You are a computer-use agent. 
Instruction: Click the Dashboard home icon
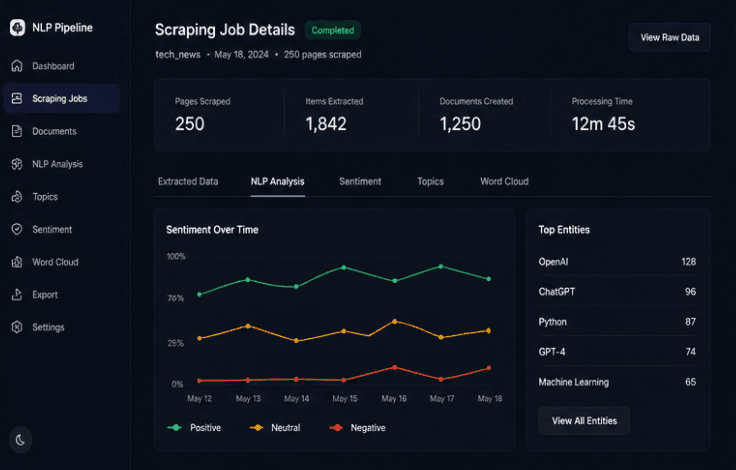pyautogui.click(x=17, y=66)
